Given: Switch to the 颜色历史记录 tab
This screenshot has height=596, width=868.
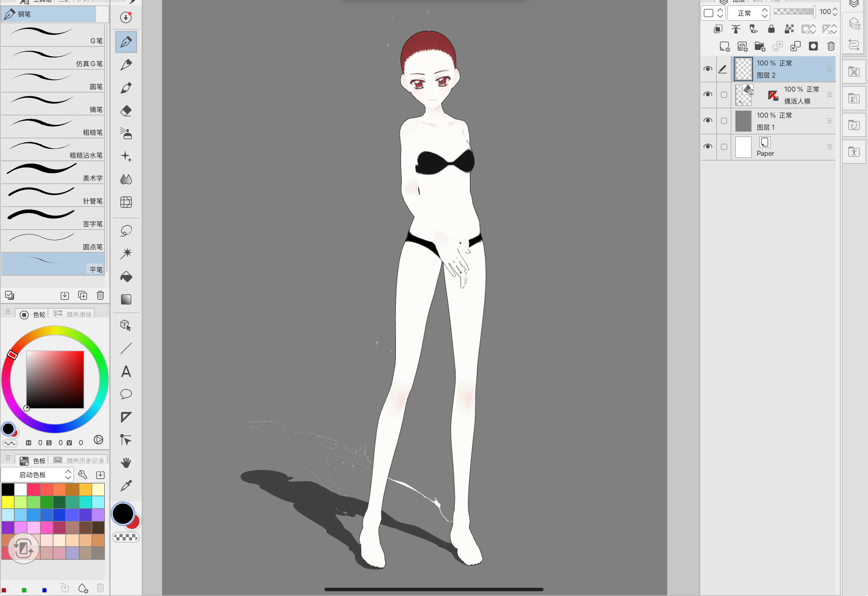Looking at the screenshot, I should click(x=79, y=460).
